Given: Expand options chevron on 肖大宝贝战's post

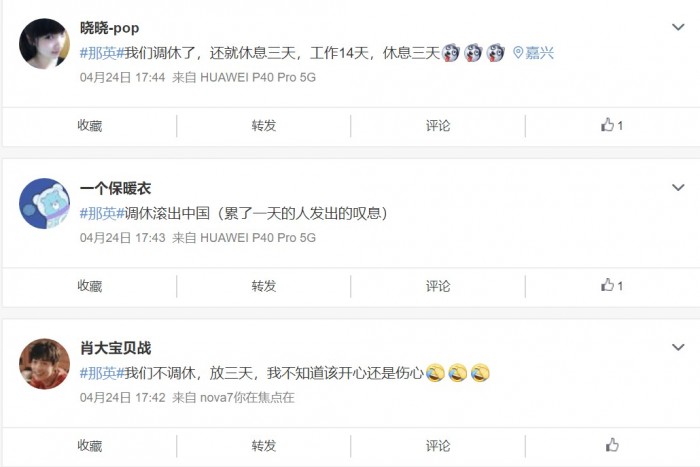Looking at the screenshot, I should 678,347.
